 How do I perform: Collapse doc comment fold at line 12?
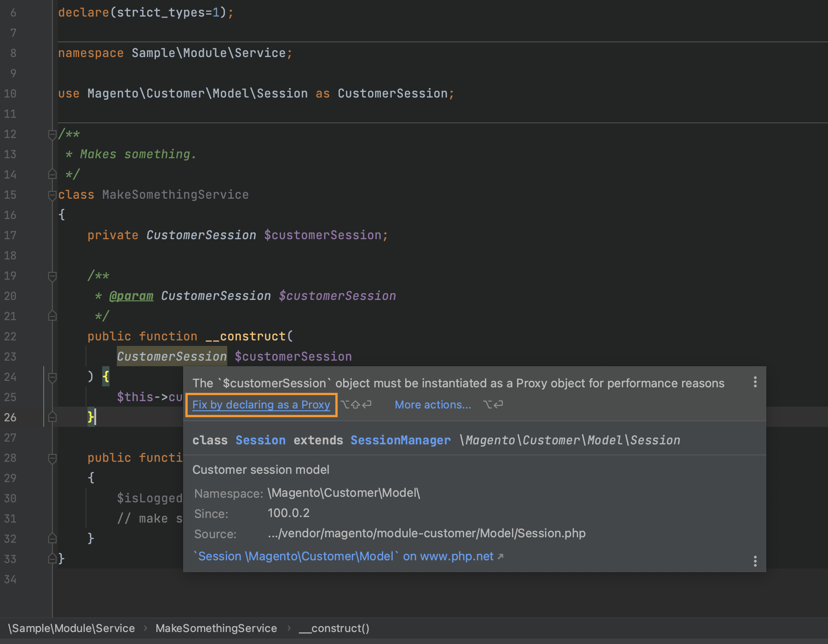point(52,134)
